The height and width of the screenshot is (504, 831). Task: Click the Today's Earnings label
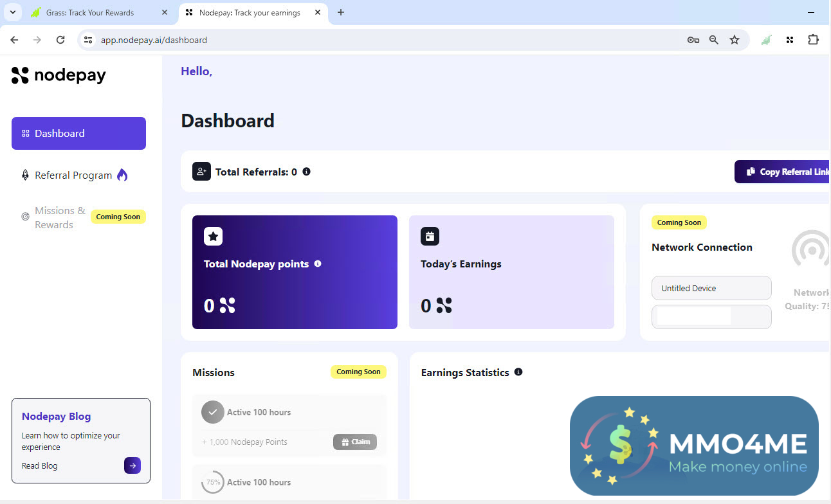pos(461,264)
